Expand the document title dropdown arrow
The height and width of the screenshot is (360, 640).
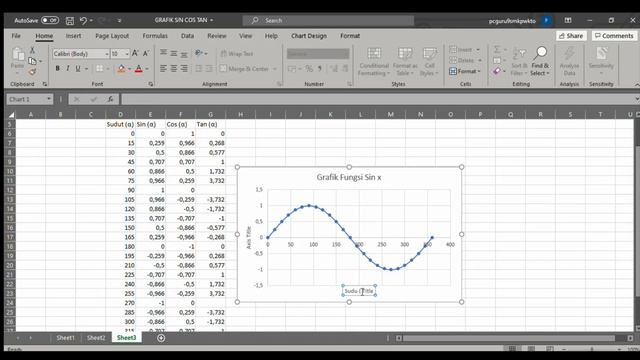pyautogui.click(x=211, y=20)
